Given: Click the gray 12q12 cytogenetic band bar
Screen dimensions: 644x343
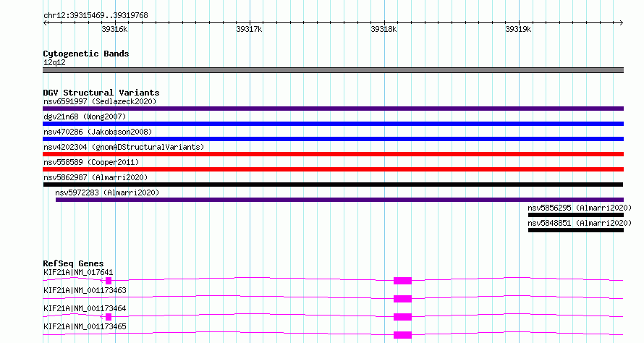Looking at the screenshot, I should pos(333,70).
